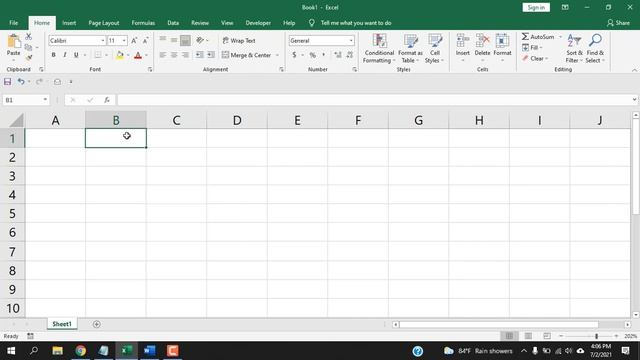Screen dimensions: 640x360
Task: Open Chrome from the taskbar
Action: pos(81,351)
